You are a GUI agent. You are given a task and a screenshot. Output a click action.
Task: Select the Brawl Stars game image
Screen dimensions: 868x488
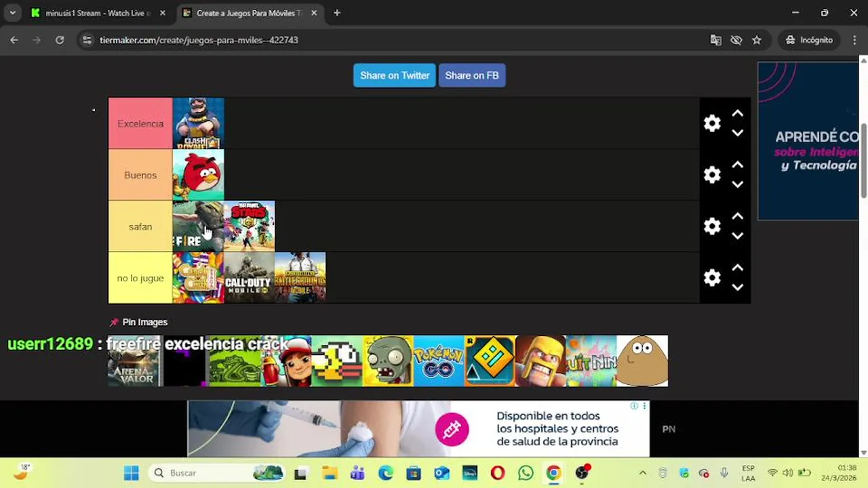click(x=249, y=226)
